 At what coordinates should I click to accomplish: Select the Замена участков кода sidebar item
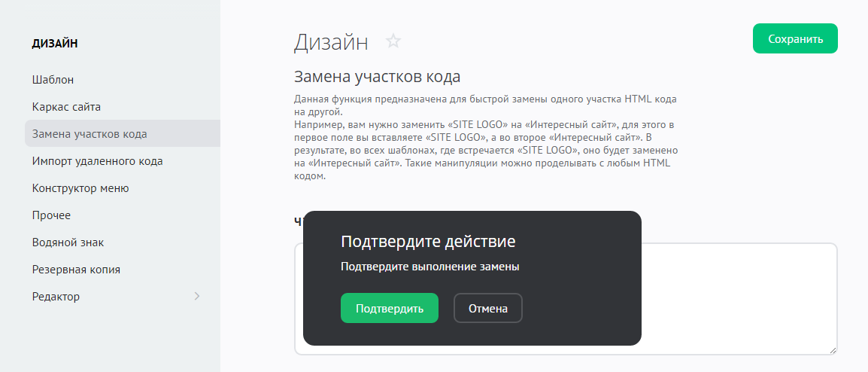click(x=90, y=134)
